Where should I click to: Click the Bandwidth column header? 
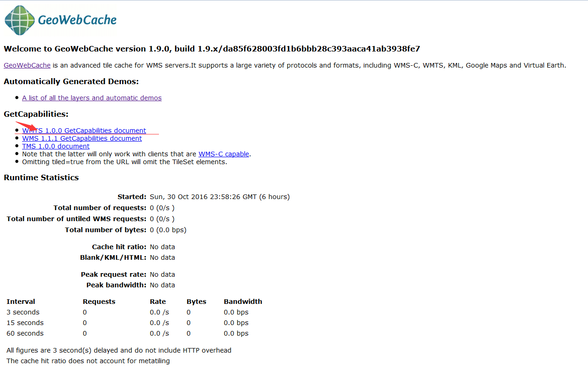click(243, 302)
